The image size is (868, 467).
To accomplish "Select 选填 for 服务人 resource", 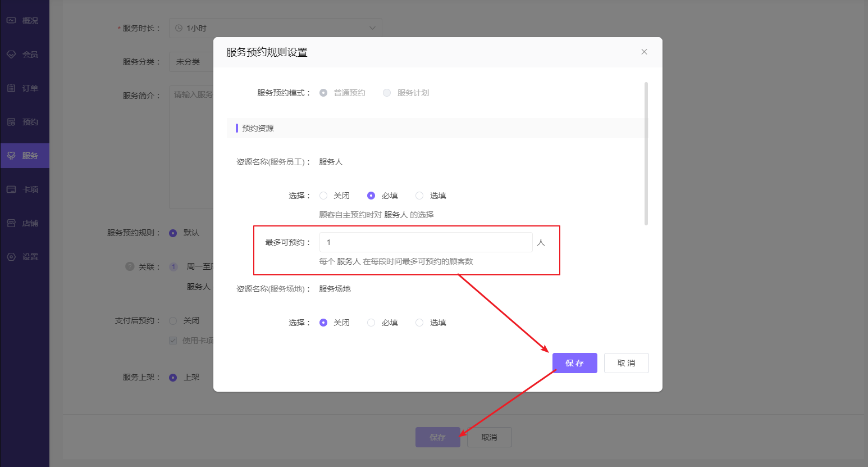I will pyautogui.click(x=419, y=196).
